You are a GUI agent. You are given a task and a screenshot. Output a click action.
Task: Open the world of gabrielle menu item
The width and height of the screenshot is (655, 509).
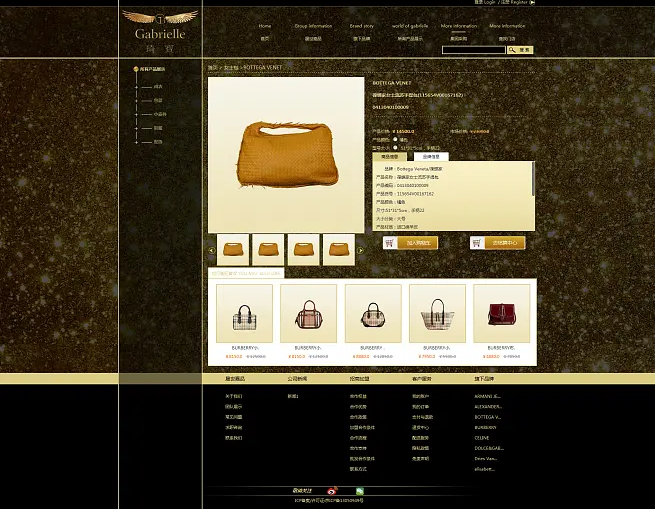click(x=410, y=26)
